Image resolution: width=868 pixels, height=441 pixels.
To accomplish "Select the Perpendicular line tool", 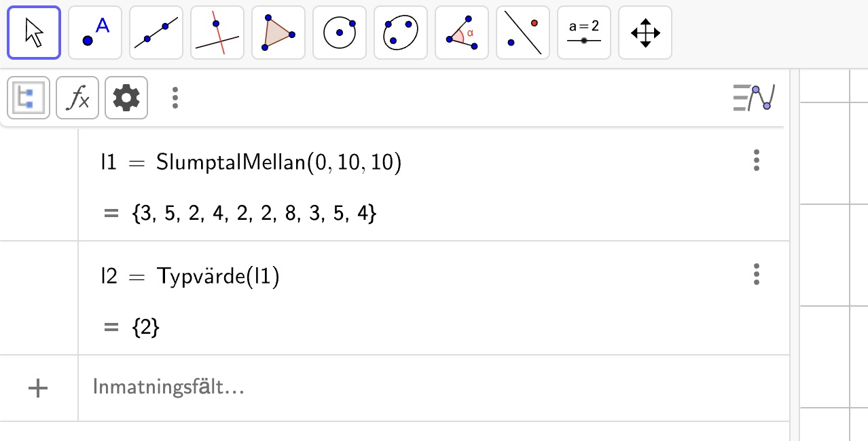I will click(217, 33).
